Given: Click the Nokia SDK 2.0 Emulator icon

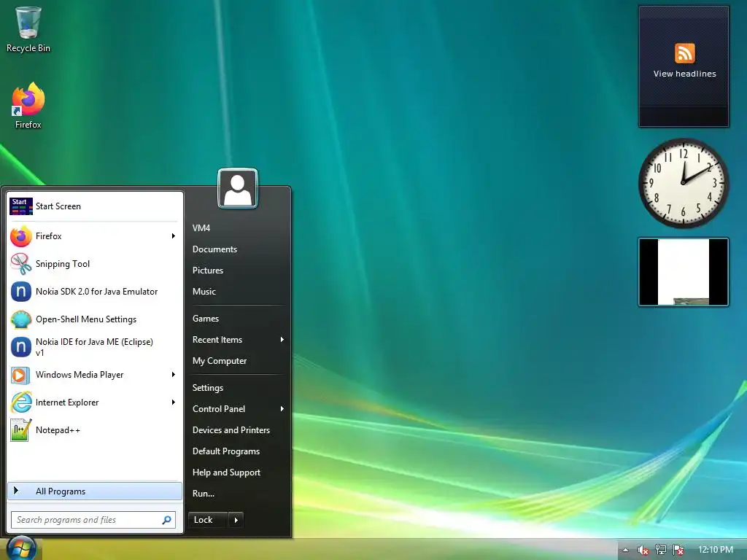Looking at the screenshot, I should tap(21, 292).
